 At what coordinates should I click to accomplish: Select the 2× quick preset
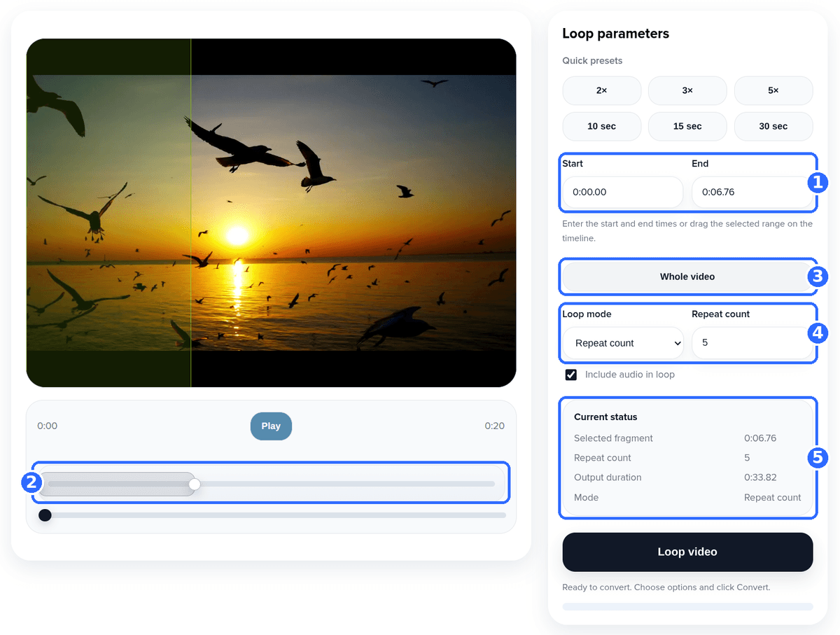(x=601, y=90)
